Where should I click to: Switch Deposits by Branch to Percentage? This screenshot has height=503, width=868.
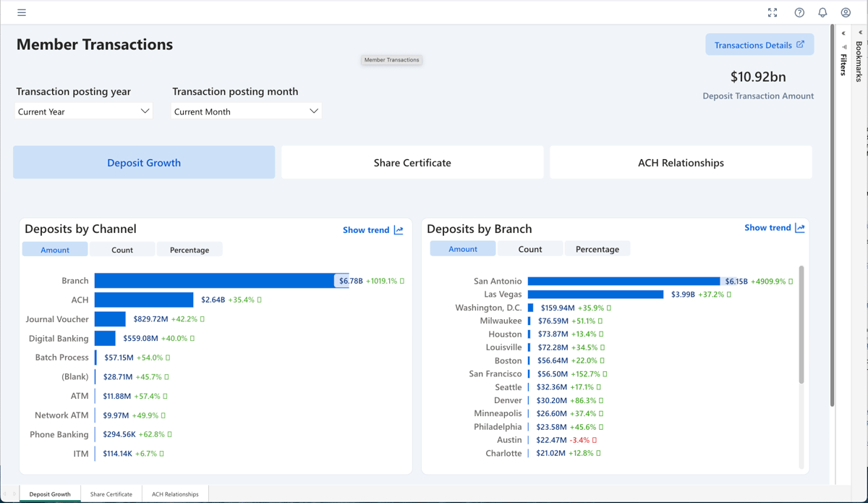coord(597,249)
